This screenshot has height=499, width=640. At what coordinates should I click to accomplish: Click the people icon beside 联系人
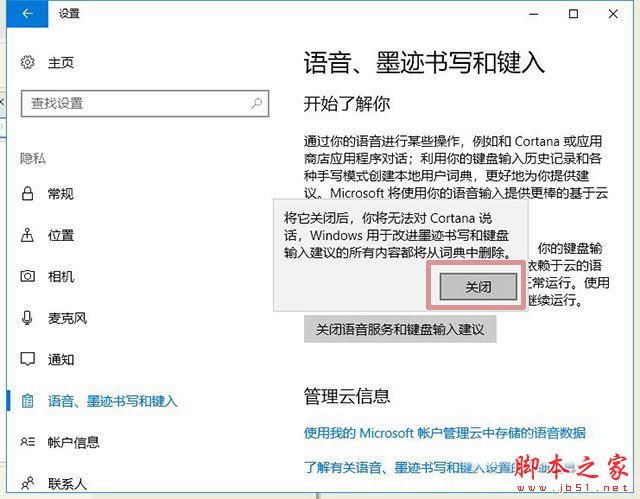point(27,483)
